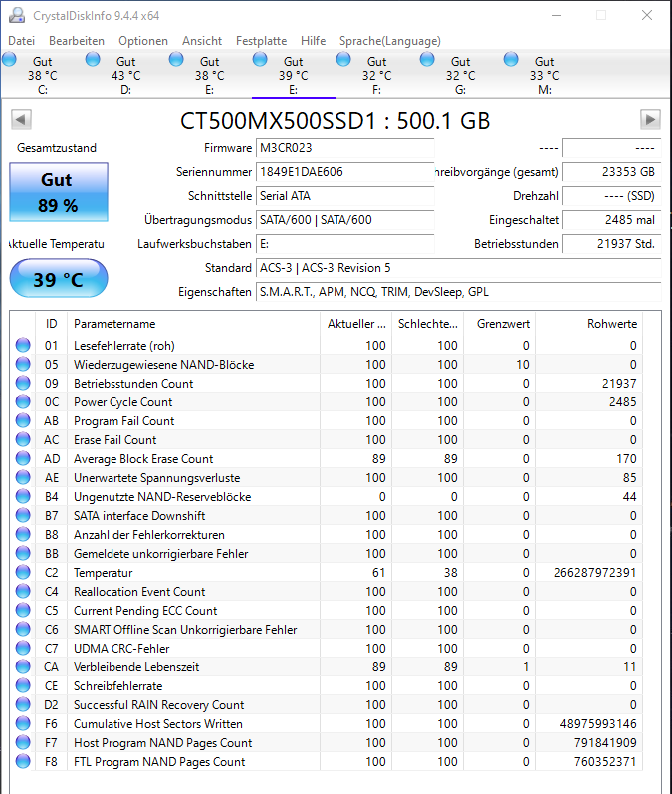Select drive G: status orb

coord(427,59)
